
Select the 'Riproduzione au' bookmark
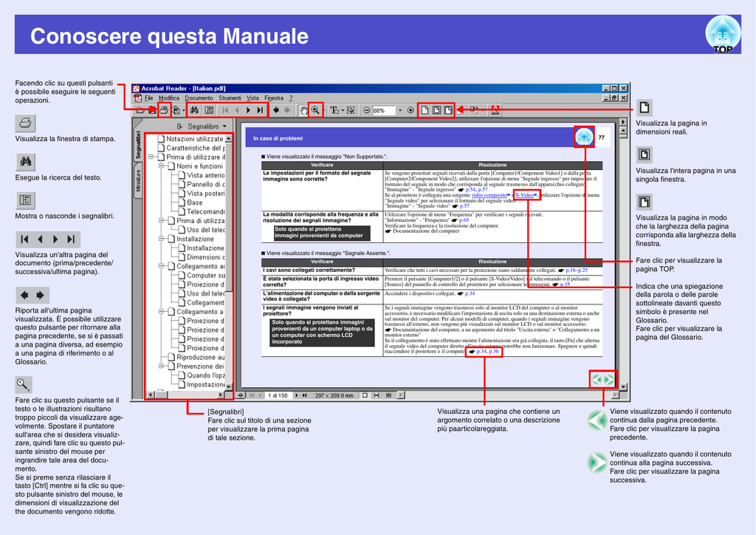click(201, 357)
